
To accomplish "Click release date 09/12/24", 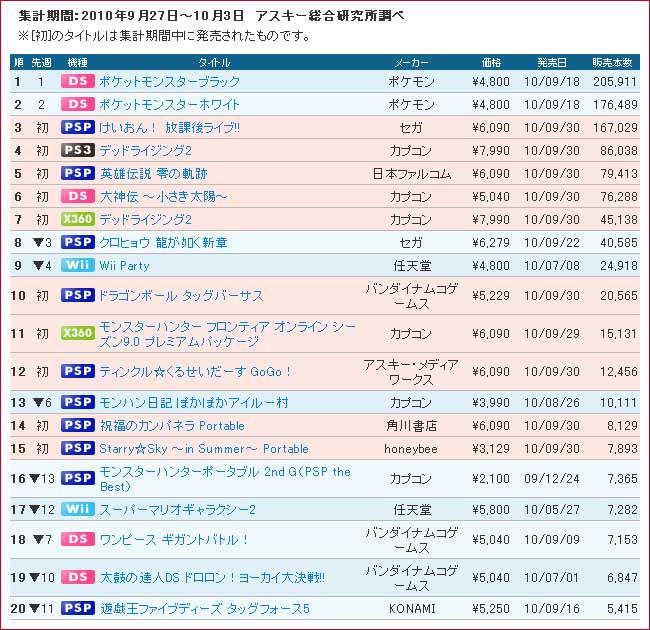I will pos(552,479).
